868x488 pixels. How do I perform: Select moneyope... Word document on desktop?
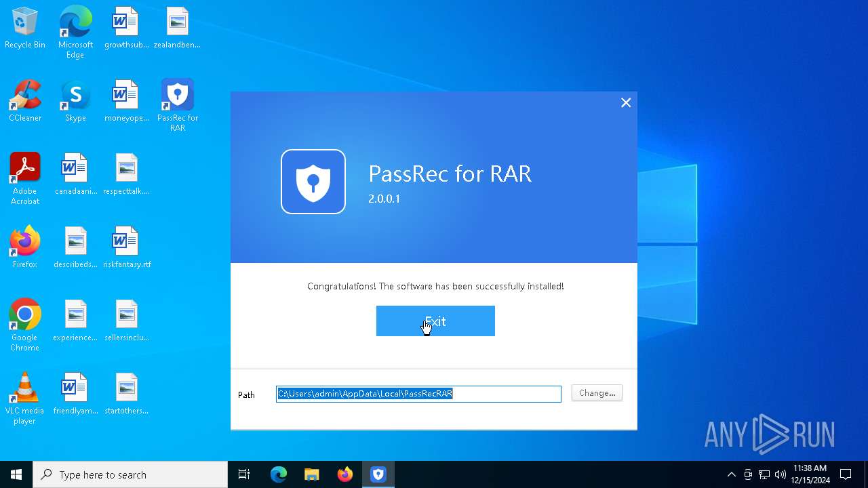(126, 102)
